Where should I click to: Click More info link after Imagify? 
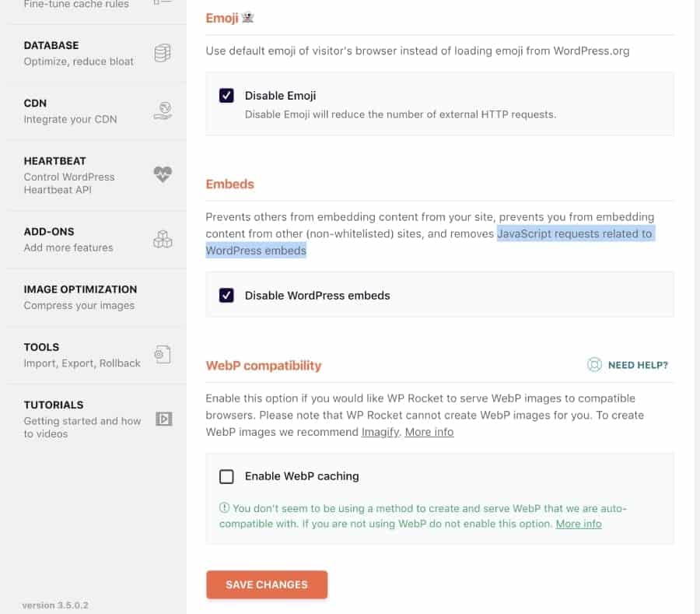pos(429,432)
